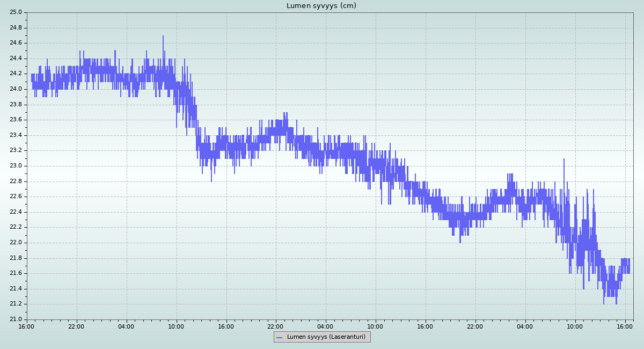644x349 pixels.
Task: Click the 21.4 y-axis tick label
Action: 16,289
